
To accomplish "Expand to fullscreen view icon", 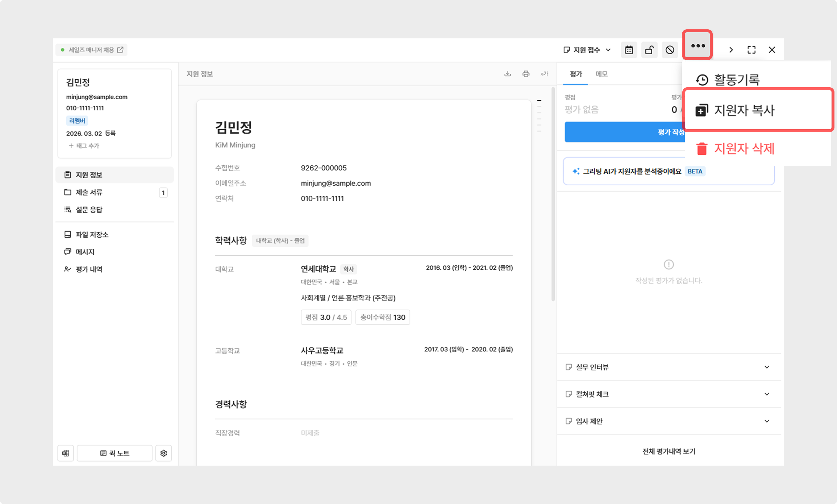I will (751, 50).
